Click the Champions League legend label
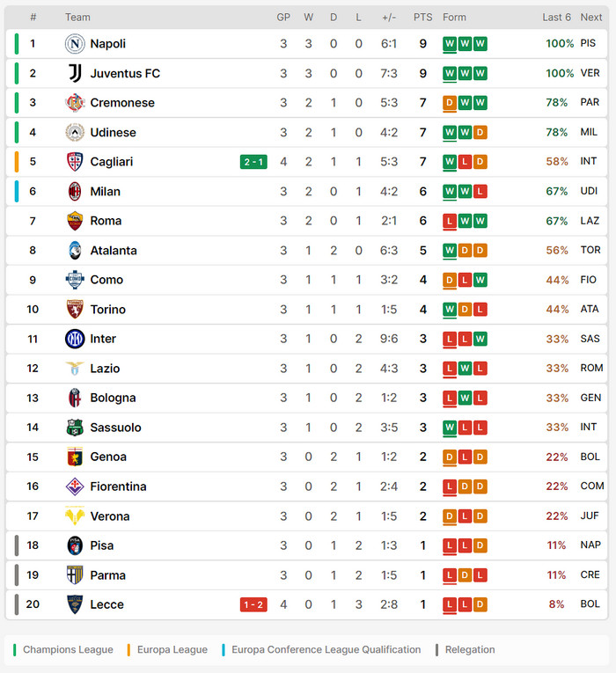 68,650
